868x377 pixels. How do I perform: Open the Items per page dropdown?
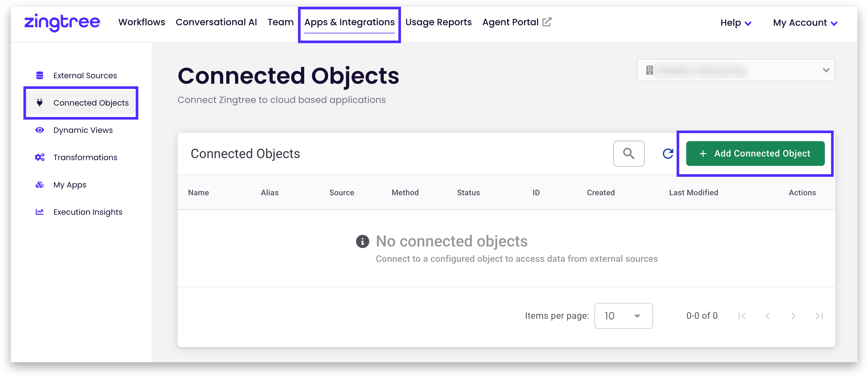[623, 316]
